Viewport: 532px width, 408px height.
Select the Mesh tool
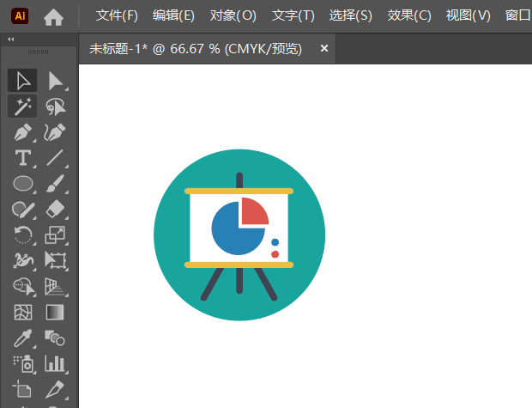pos(22,312)
